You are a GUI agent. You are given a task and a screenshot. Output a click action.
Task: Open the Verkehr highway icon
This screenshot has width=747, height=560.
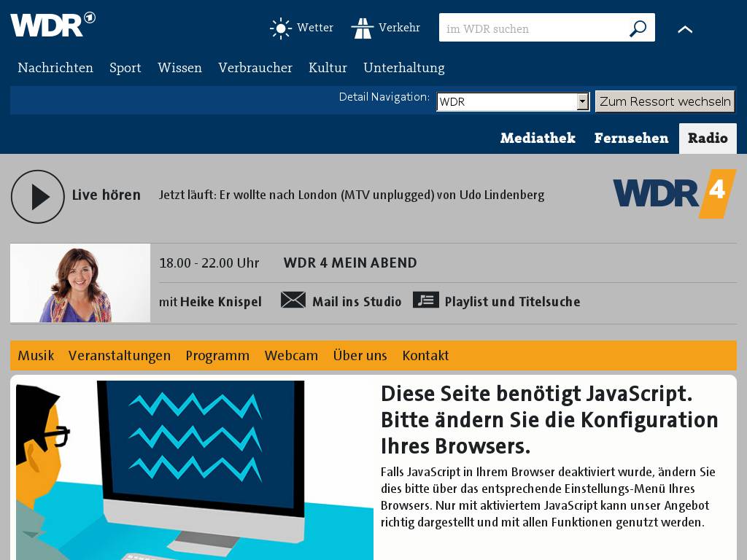coord(363,28)
